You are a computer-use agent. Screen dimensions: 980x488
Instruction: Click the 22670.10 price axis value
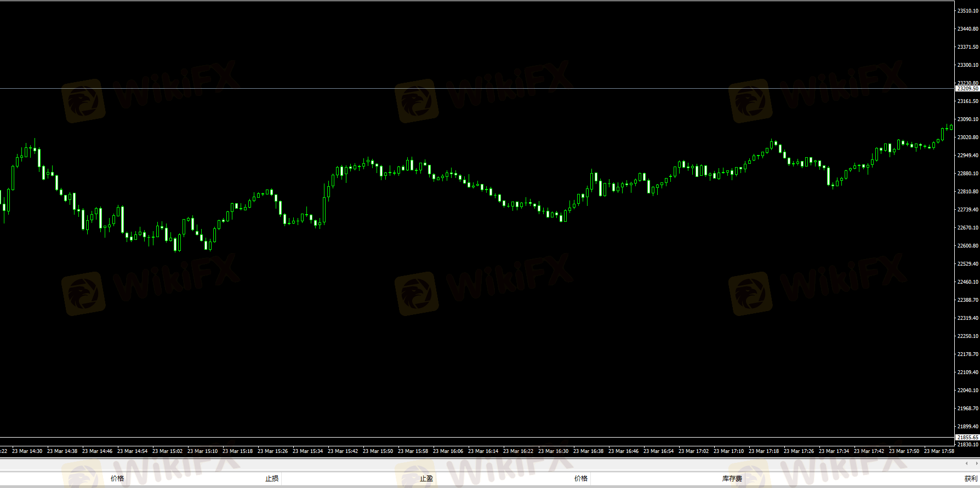pyautogui.click(x=968, y=228)
